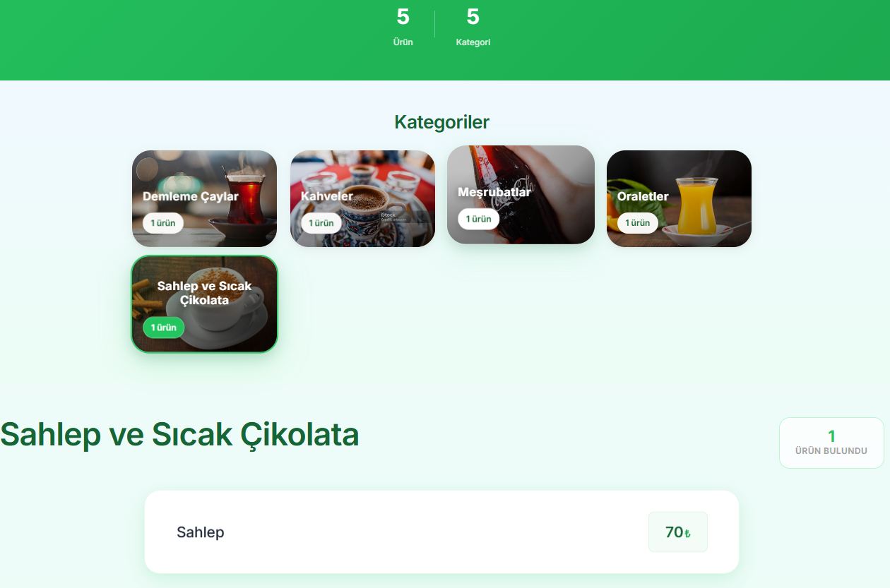Click the Sahlep product row

pyautogui.click(x=441, y=532)
